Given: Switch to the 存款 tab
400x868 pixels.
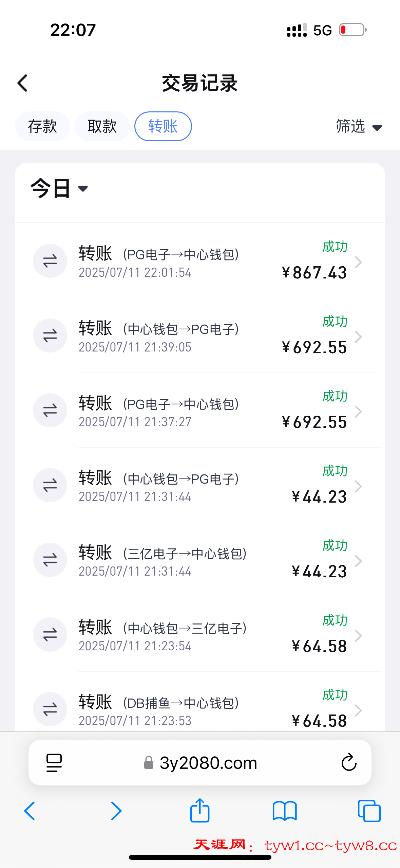Looking at the screenshot, I should (x=42, y=126).
